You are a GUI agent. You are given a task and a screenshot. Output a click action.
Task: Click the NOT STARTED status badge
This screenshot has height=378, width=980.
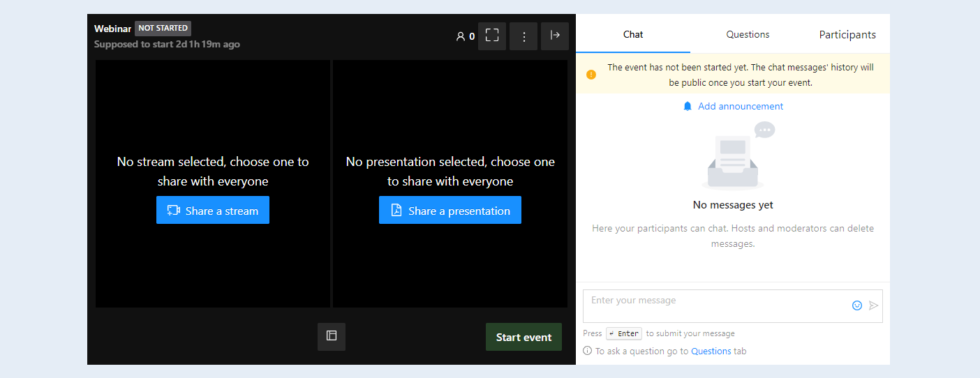click(163, 29)
